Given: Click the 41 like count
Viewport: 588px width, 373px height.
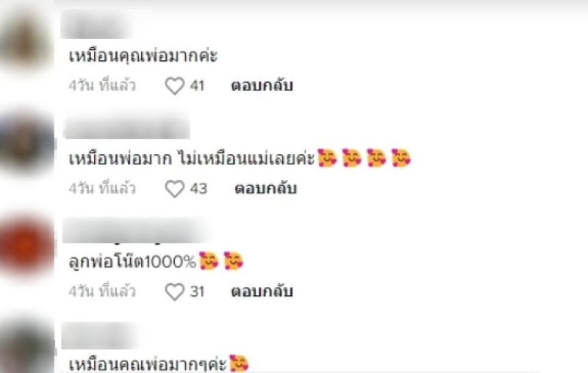Looking at the screenshot, I should click(x=197, y=86).
